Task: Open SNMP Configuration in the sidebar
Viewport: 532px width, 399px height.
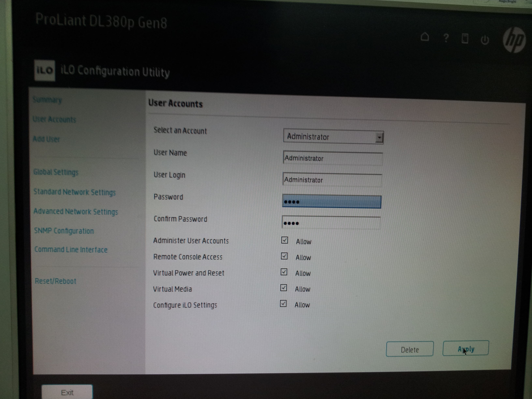Action: tap(64, 231)
